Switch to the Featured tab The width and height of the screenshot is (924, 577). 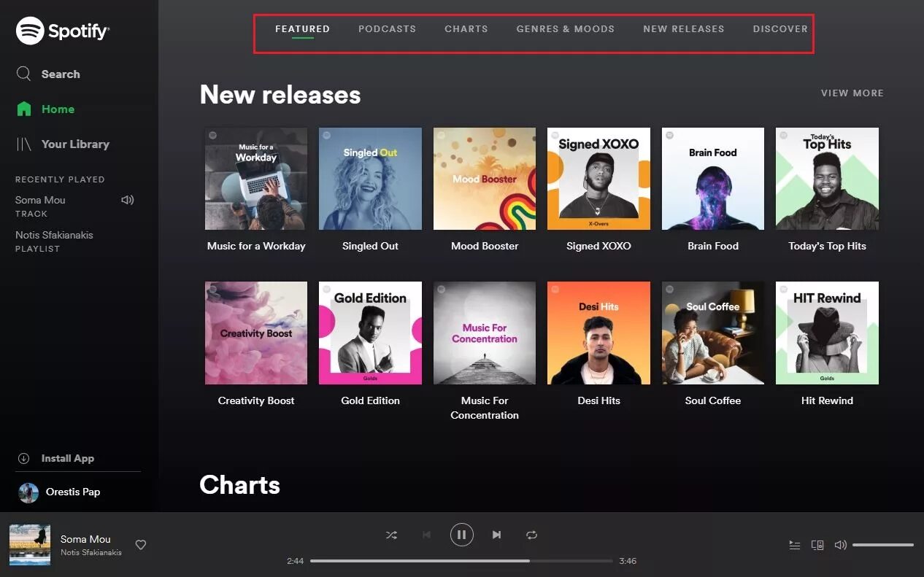point(302,29)
